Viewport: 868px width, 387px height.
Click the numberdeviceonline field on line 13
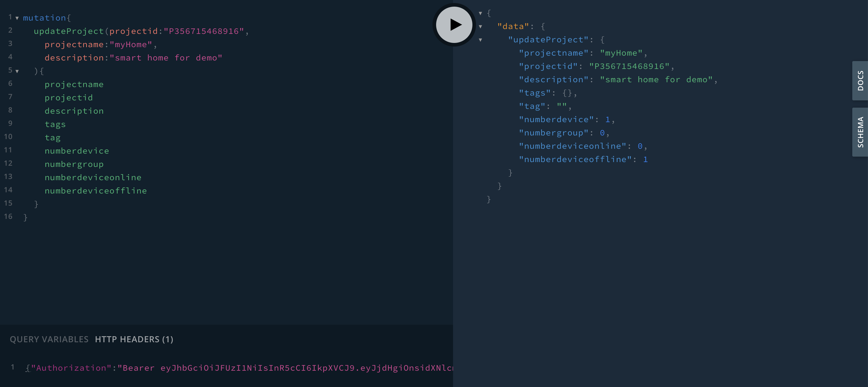93,177
